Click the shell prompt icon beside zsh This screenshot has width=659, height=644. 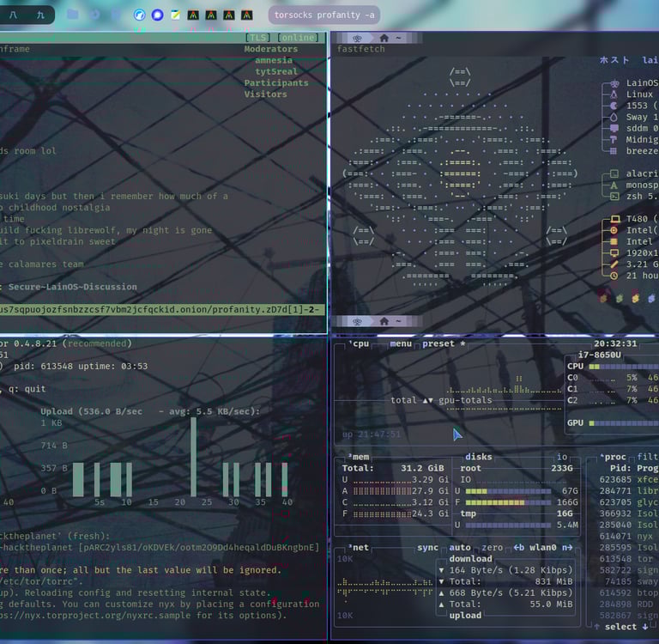pyautogui.click(x=614, y=197)
